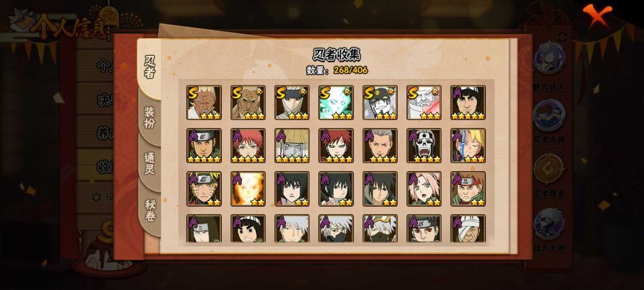Choose the red-haired Sasori ninja portrait

pyautogui.click(x=248, y=146)
